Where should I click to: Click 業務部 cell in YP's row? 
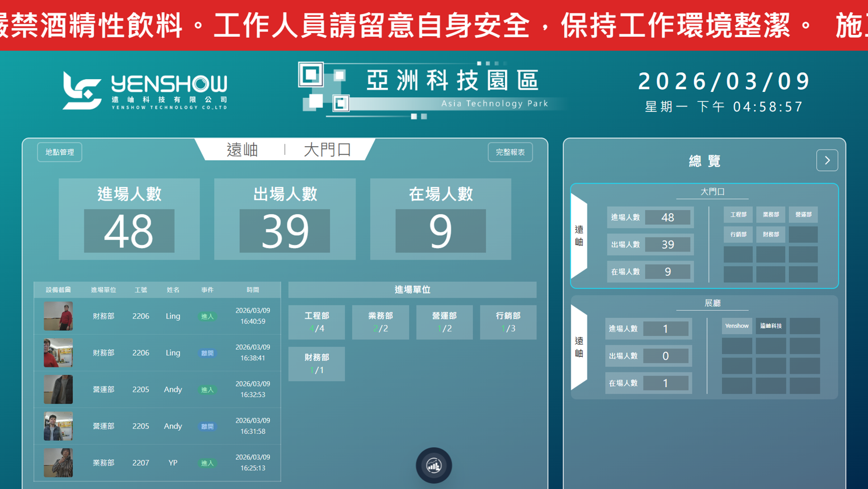104,463
